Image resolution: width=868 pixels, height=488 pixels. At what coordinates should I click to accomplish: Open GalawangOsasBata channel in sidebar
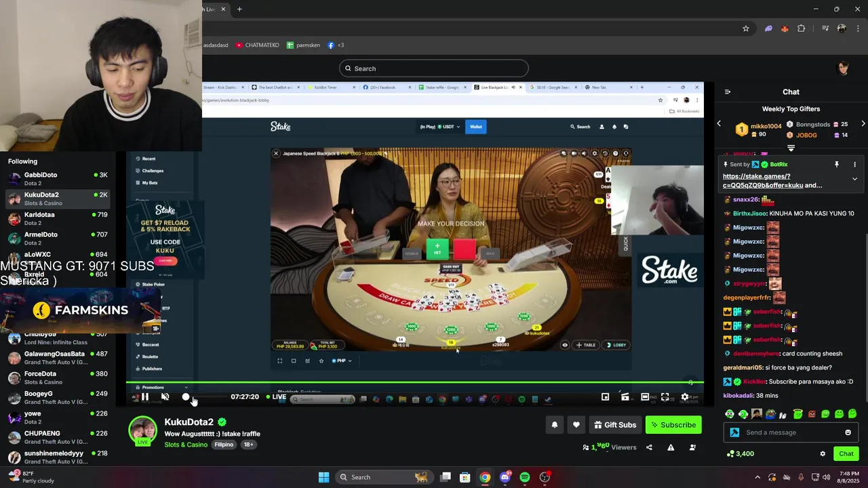[58, 357]
